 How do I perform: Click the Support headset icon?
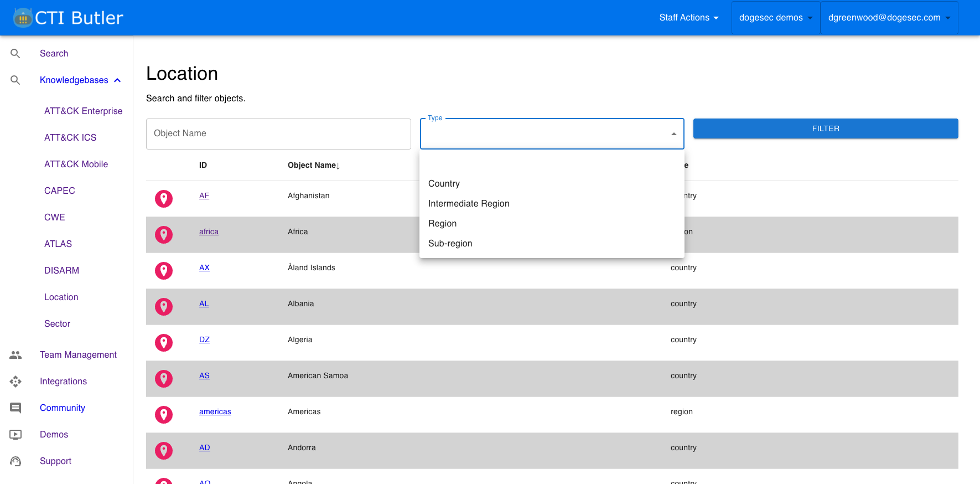(x=15, y=461)
